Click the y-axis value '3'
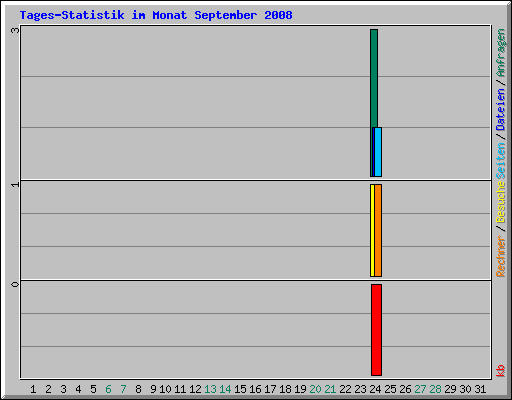 pos(15,30)
